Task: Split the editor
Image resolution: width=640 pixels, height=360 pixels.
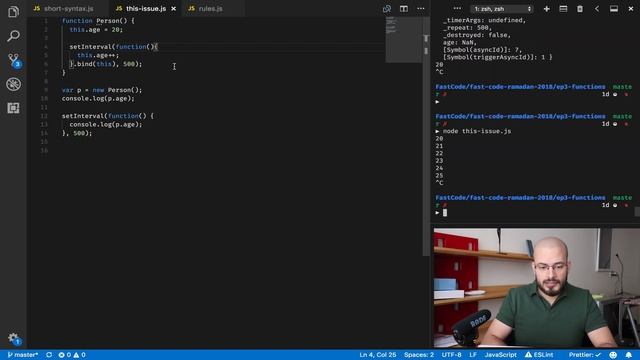Action: pos(404,9)
